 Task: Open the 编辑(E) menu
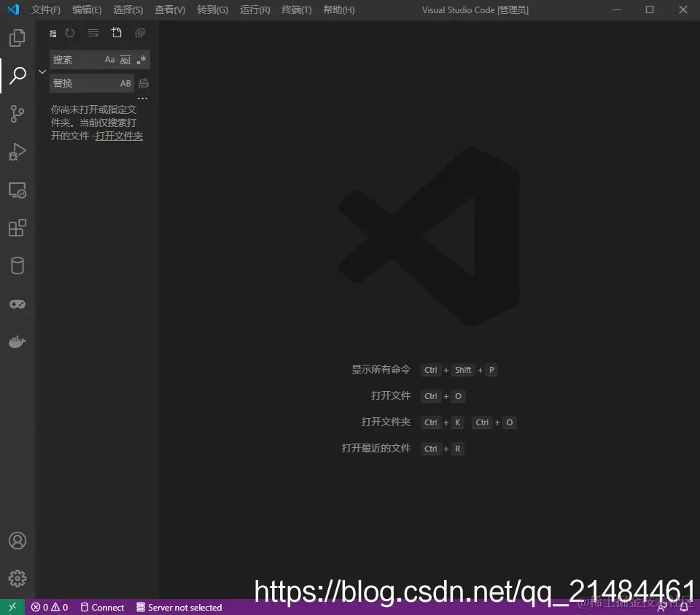[87, 9]
